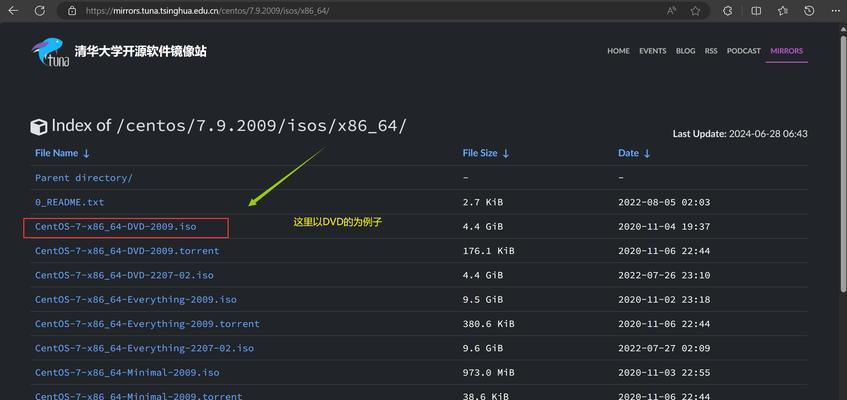Go back with the browser back arrow
This screenshot has height=400, width=847.
click(13, 10)
